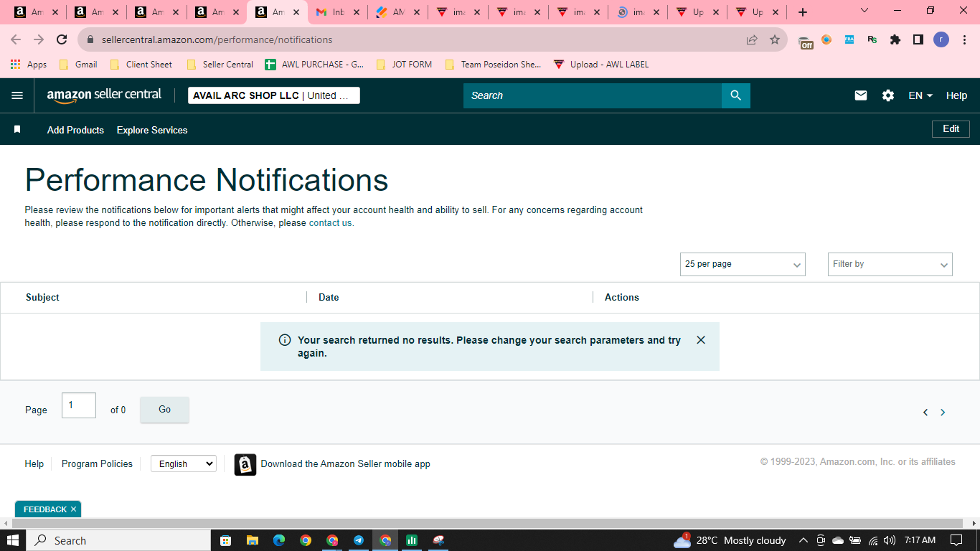Open Help in the top header
980x551 pixels.
[956, 95]
